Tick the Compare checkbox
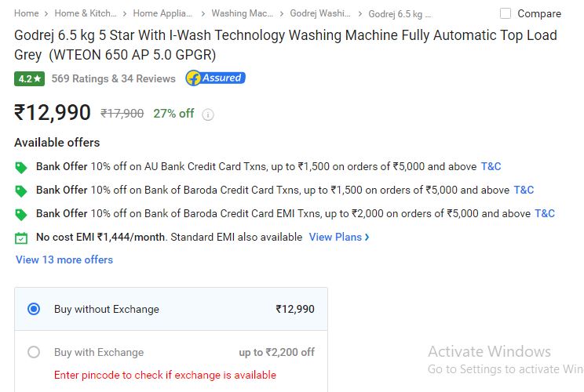This screenshot has width=584, height=392. pos(505,13)
